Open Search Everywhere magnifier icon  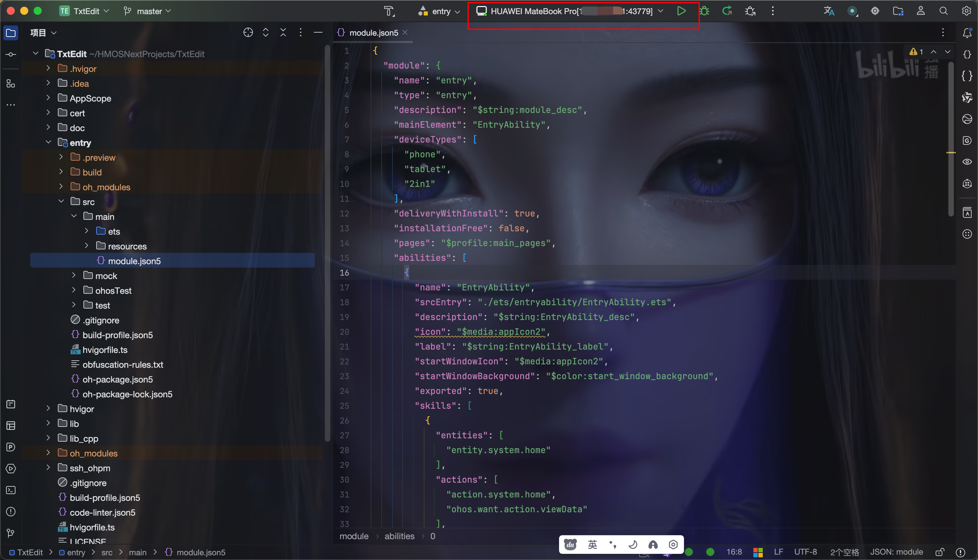tap(943, 11)
